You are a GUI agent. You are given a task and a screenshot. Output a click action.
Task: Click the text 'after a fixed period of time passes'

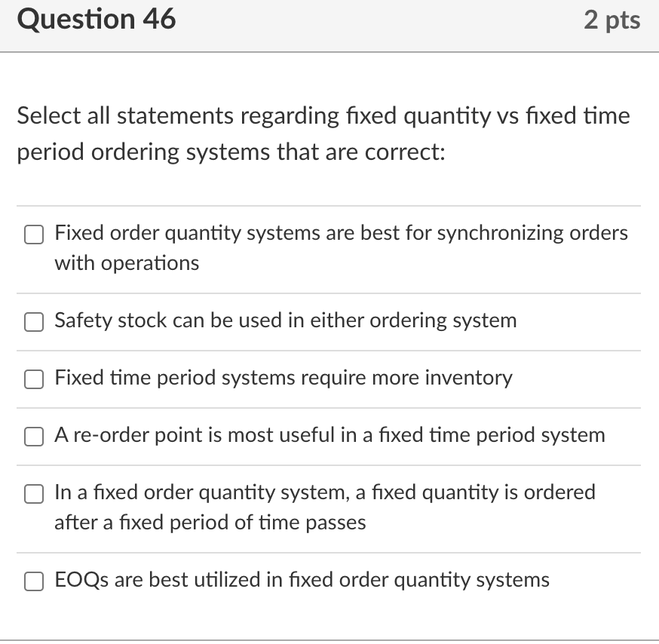pyautogui.click(x=209, y=523)
